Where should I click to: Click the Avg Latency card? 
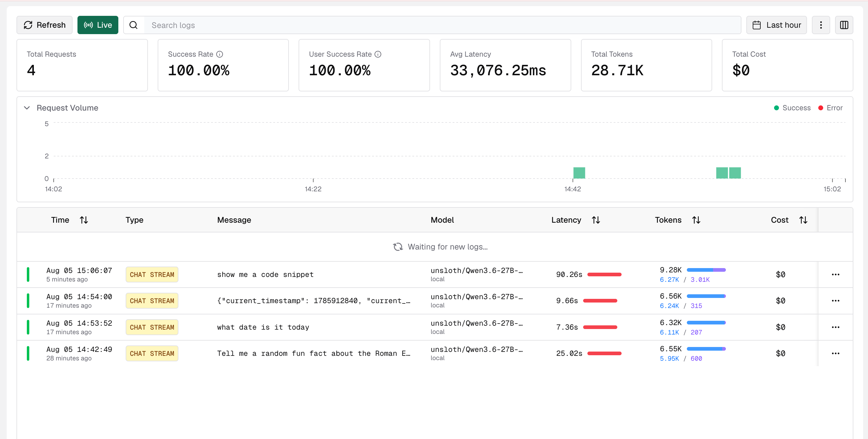click(505, 65)
